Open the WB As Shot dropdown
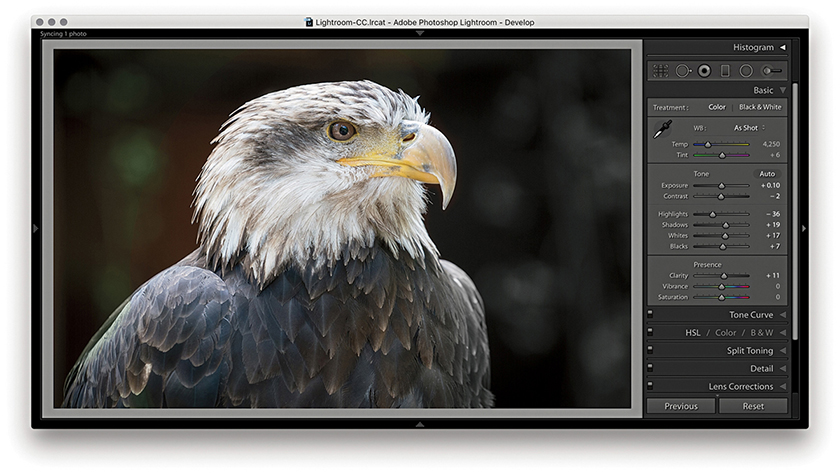 749,128
